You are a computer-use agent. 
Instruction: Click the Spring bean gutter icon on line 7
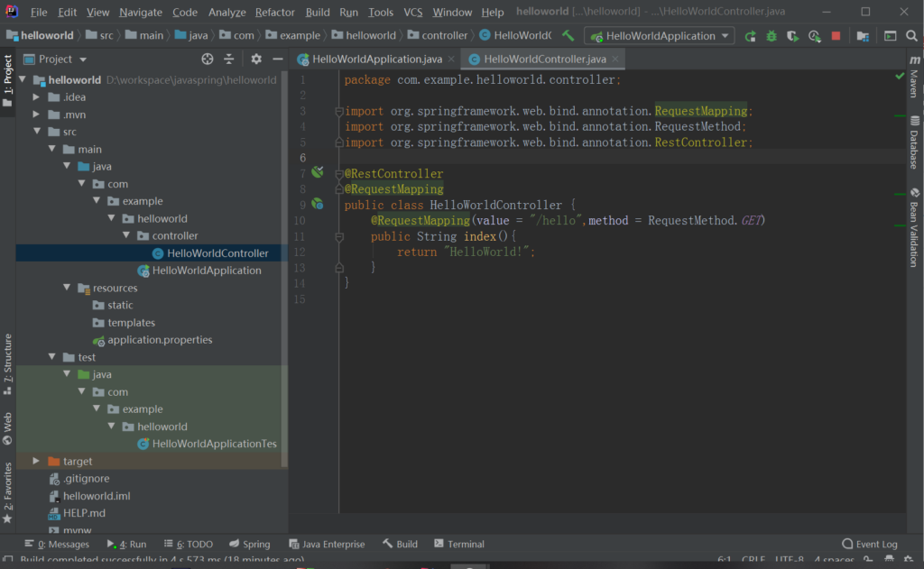click(x=318, y=172)
